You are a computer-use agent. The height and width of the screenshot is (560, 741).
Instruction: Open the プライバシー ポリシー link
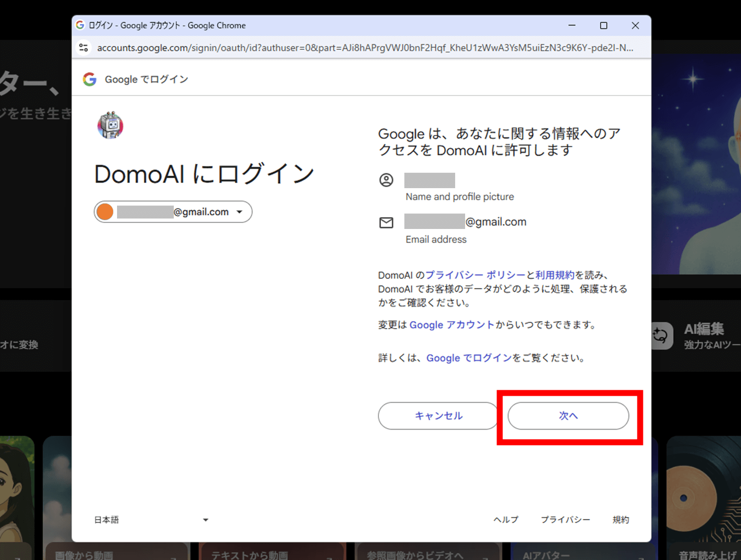[476, 275]
